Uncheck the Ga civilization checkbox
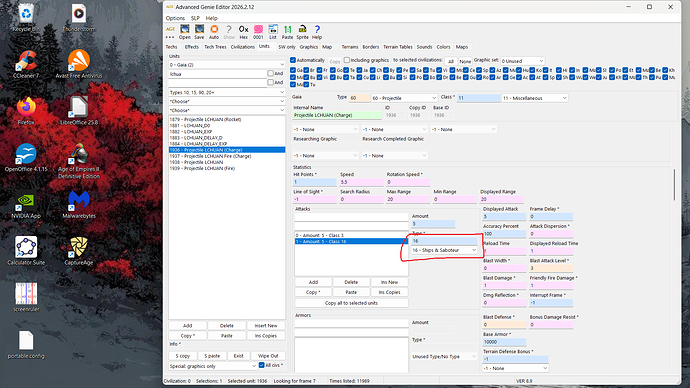690x388 pixels. (x=293, y=70)
